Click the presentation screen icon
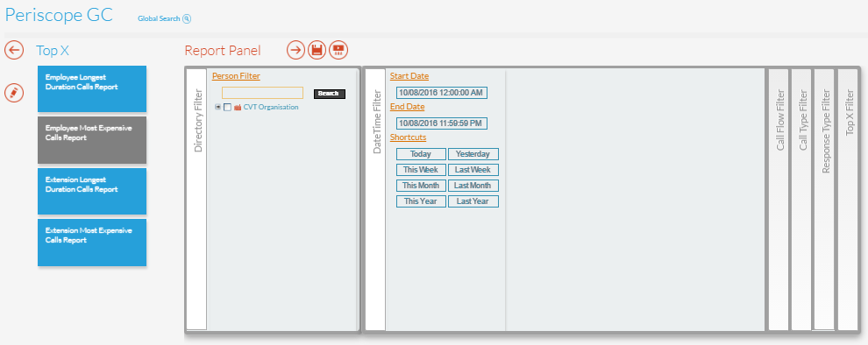This screenshot has width=868, height=345. [x=338, y=50]
